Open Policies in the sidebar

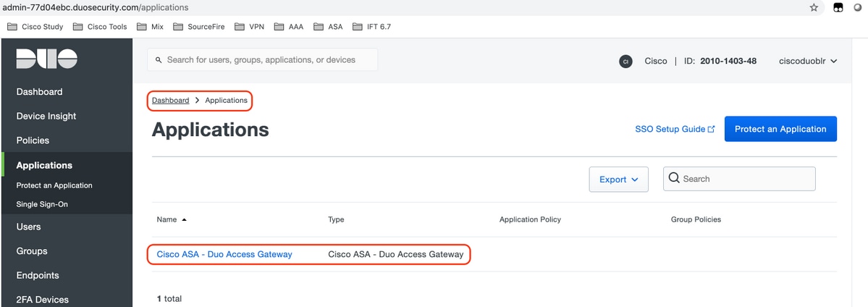coord(33,140)
